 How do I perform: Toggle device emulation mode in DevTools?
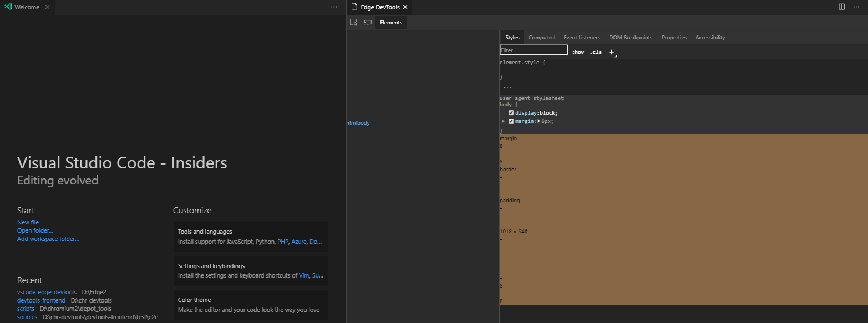[x=368, y=22]
